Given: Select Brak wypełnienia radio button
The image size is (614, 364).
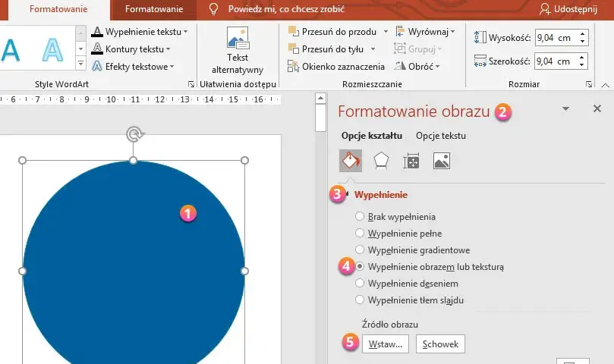Looking at the screenshot, I should tap(360, 216).
